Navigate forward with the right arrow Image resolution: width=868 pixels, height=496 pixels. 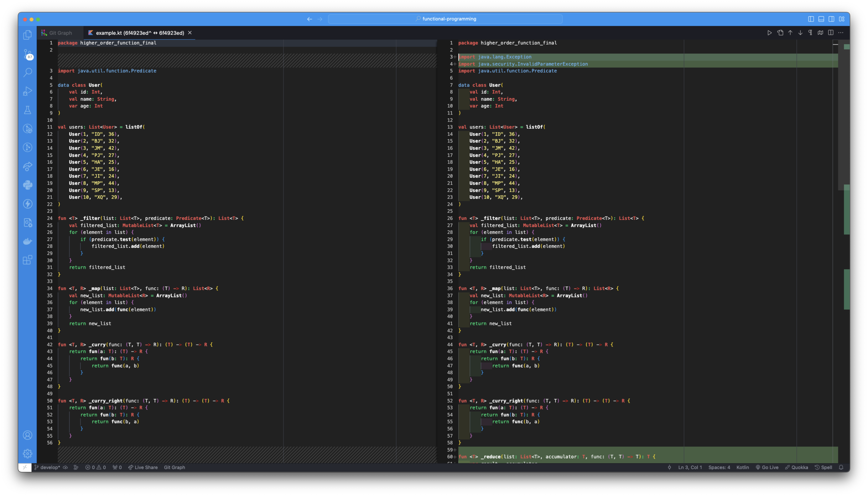point(319,19)
